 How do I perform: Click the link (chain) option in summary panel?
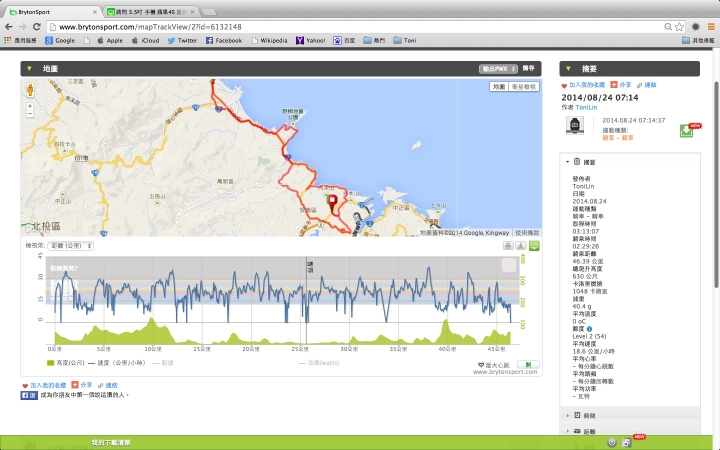[647, 85]
